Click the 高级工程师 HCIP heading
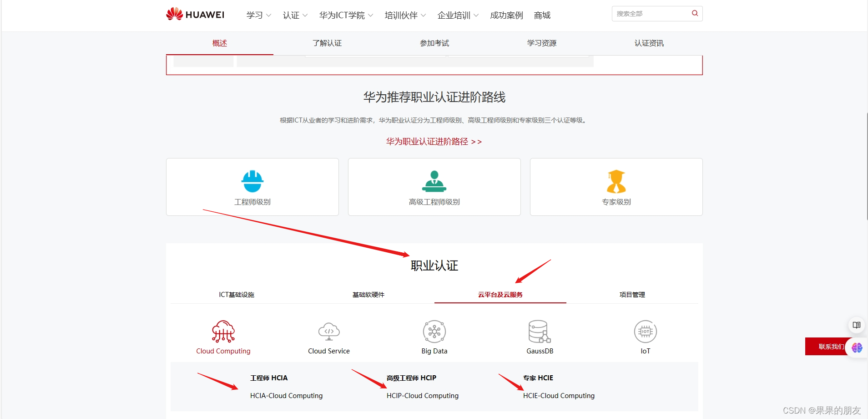868x419 pixels. 411,378
